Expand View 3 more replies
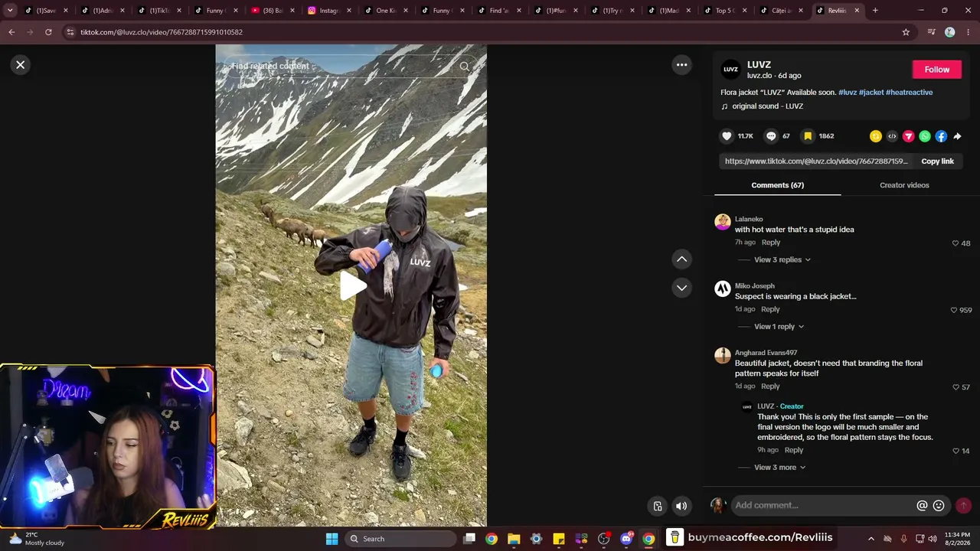Image resolution: width=980 pixels, height=551 pixels. point(779,468)
